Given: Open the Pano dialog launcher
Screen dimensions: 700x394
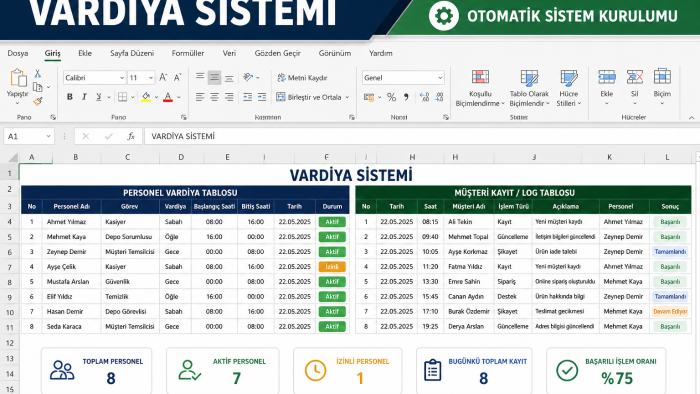Looking at the screenshot, I should [53, 117].
